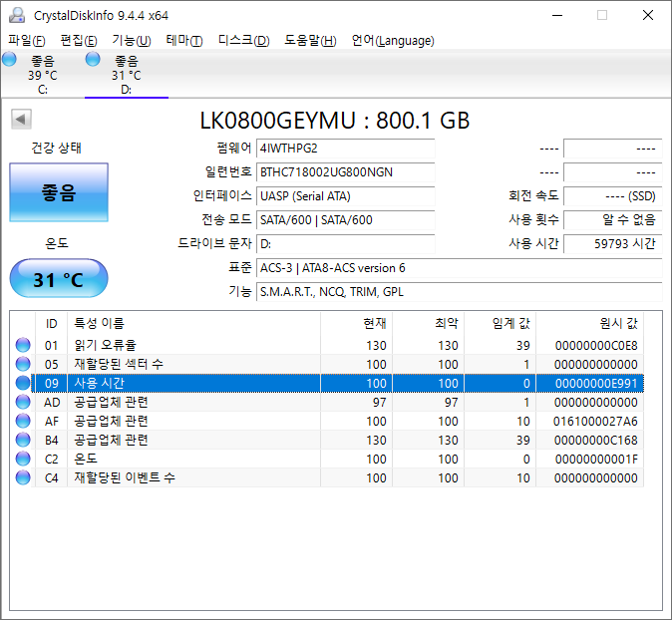The width and height of the screenshot is (672, 620).
Task: Click the interface field UASP (Serial ATA)
Action: 345,196
